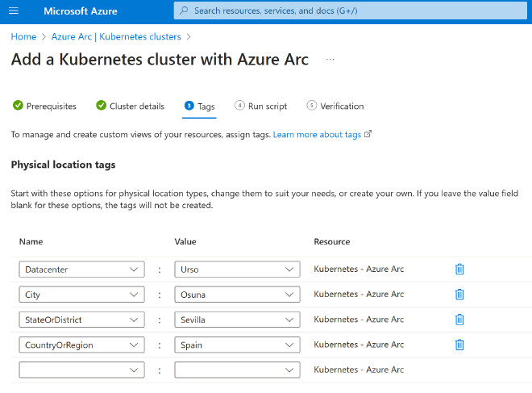Open the empty tag value dropdown
Viewport: 532px width, 393px height.
click(x=237, y=370)
